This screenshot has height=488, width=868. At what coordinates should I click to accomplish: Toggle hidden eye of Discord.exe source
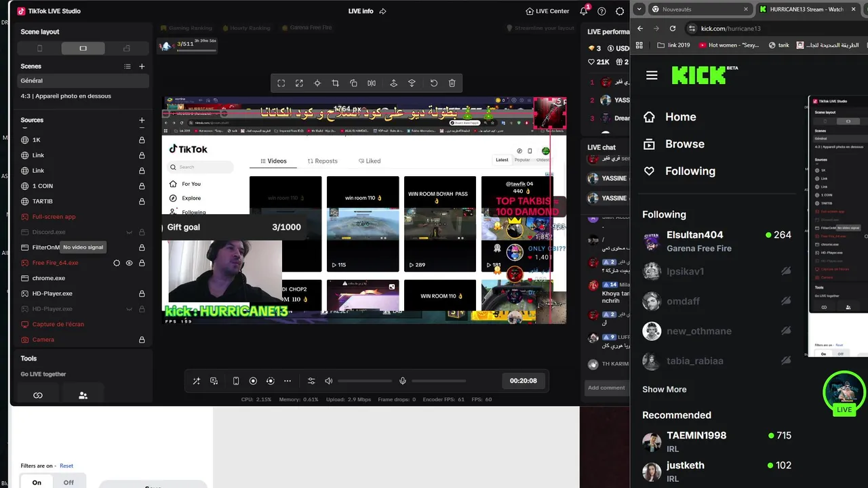click(x=129, y=232)
